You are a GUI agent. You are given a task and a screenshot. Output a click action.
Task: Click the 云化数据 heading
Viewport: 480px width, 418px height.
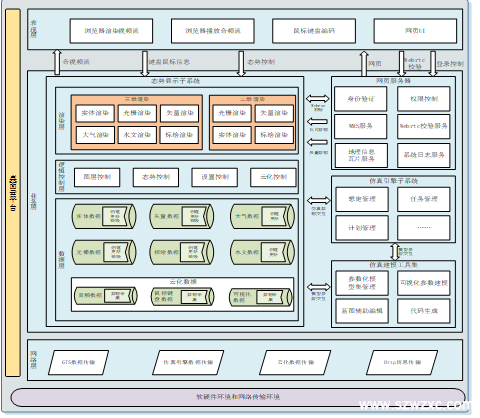point(183,282)
